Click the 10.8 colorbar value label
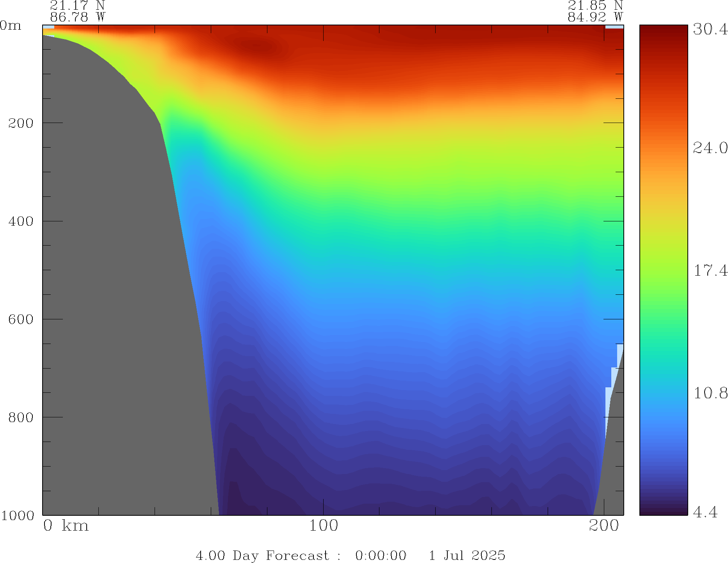Image resolution: width=728 pixels, height=563 pixels. pos(710,393)
